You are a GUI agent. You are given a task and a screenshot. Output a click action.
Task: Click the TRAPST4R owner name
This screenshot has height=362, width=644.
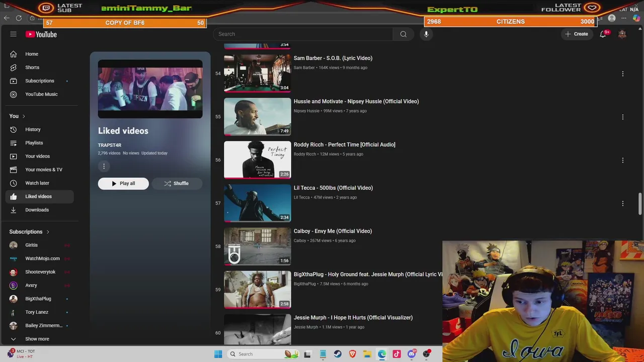coord(110,145)
